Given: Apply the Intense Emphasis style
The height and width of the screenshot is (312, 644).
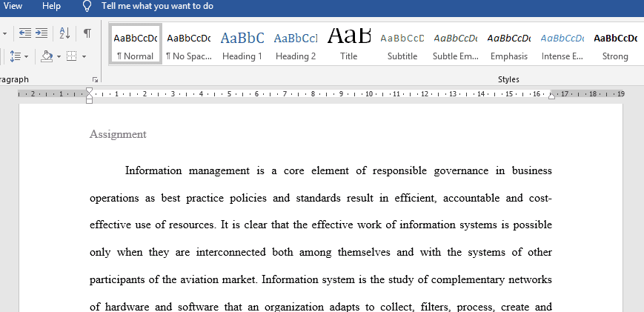Looking at the screenshot, I should 562,44.
